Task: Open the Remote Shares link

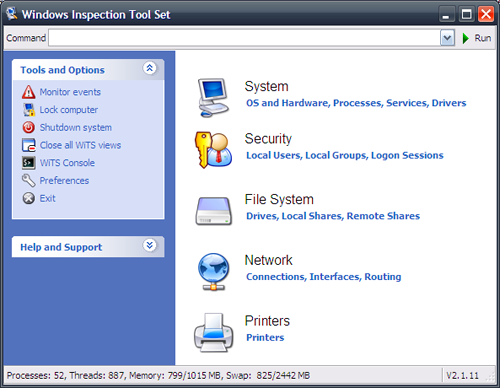Action: pyautogui.click(x=383, y=216)
